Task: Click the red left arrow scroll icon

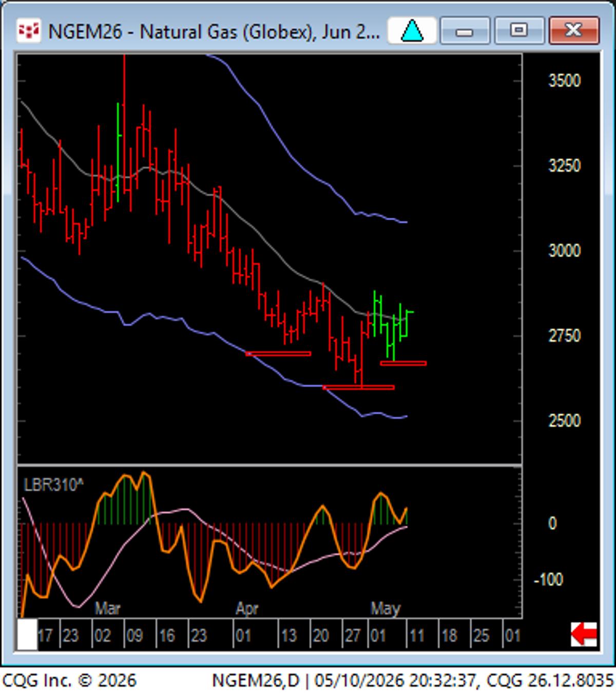Action: coord(584,635)
